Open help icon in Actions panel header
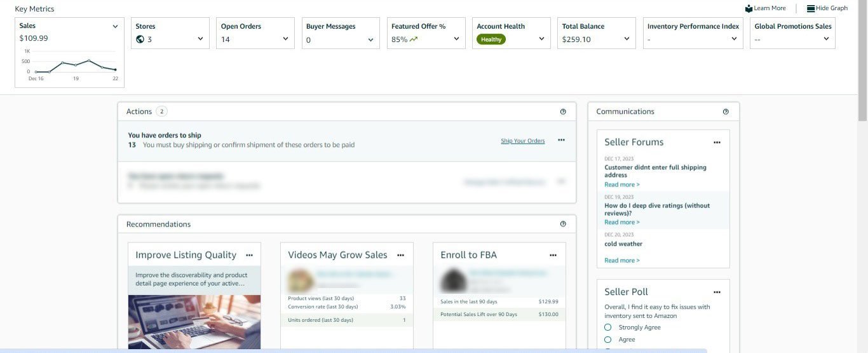This screenshot has height=353, width=868. tap(563, 112)
